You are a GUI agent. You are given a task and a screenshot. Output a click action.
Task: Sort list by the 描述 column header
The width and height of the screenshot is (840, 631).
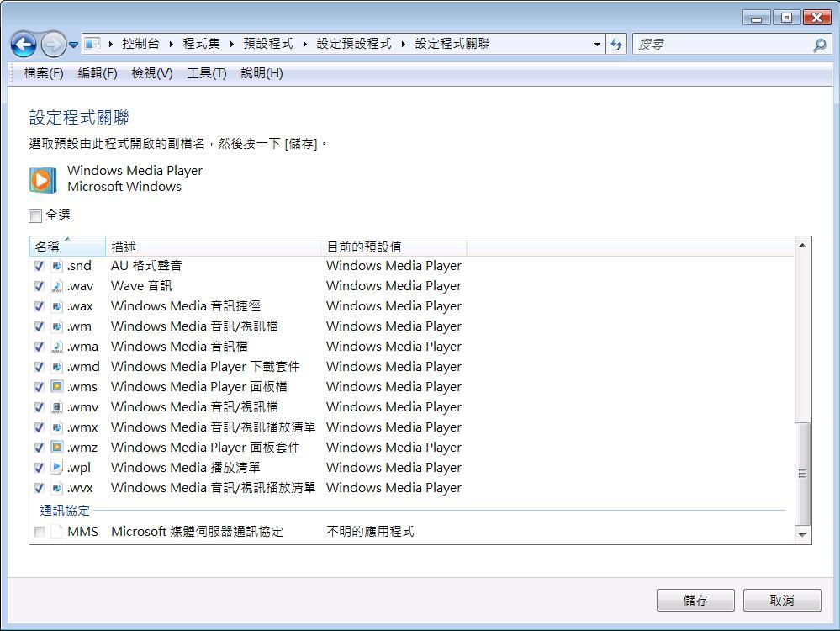coord(214,247)
